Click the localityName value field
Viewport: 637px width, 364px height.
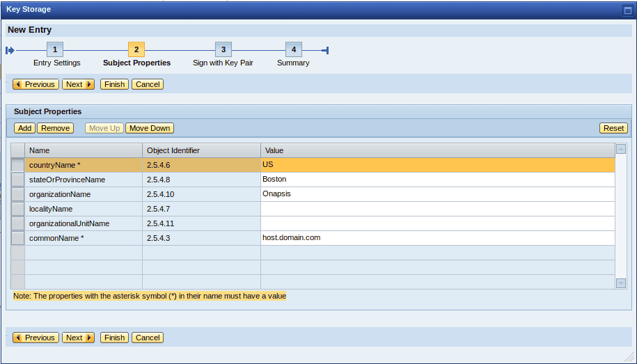pyautogui.click(x=437, y=209)
